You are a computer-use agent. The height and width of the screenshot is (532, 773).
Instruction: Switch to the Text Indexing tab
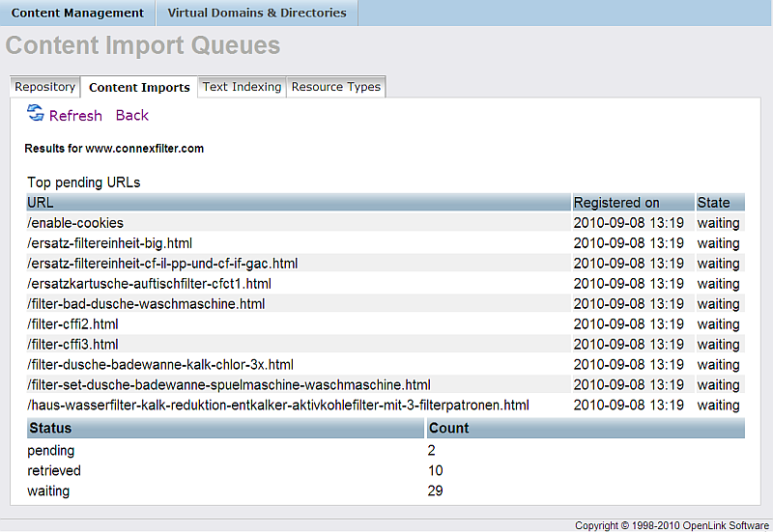click(242, 87)
